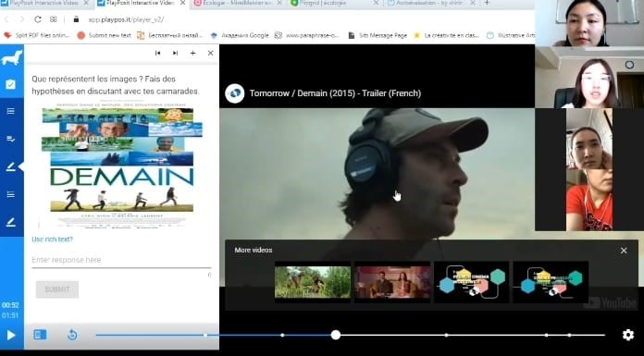Open Sits Message Page bookmark

(378, 35)
